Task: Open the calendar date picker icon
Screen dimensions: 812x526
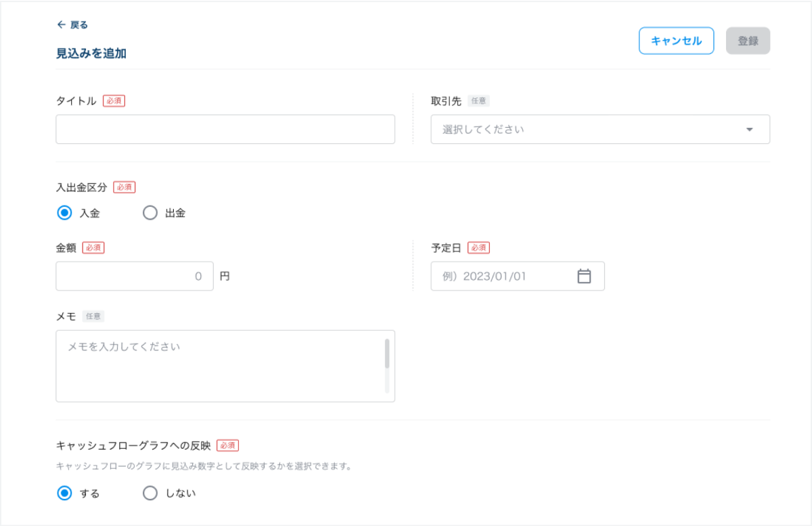Action: (584, 276)
